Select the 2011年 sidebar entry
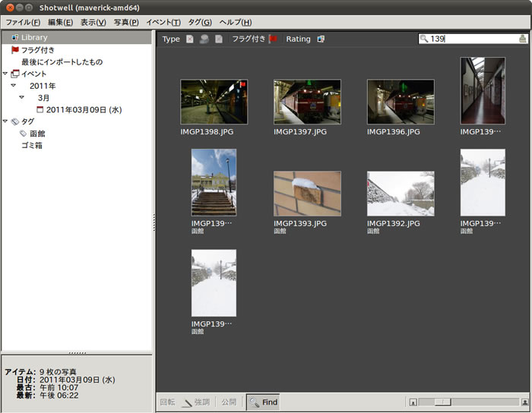The image size is (532, 413). (43, 86)
